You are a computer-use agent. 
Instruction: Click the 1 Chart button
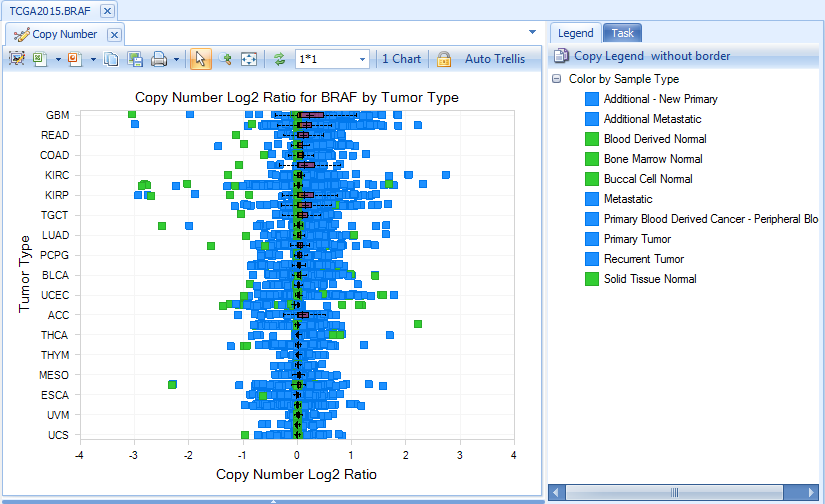click(401, 59)
